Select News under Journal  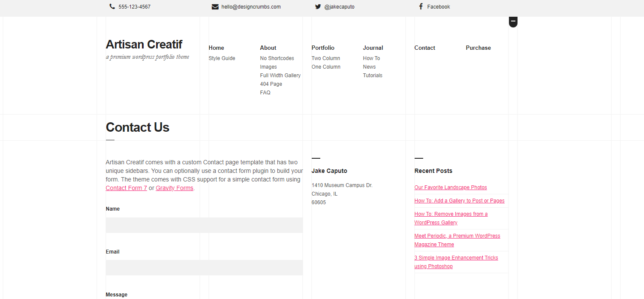(369, 67)
